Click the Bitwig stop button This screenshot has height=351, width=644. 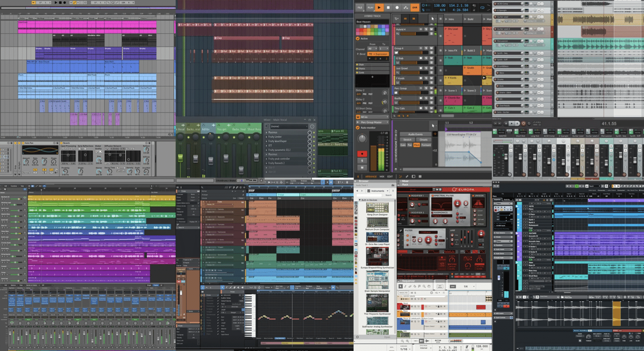coord(388,7)
